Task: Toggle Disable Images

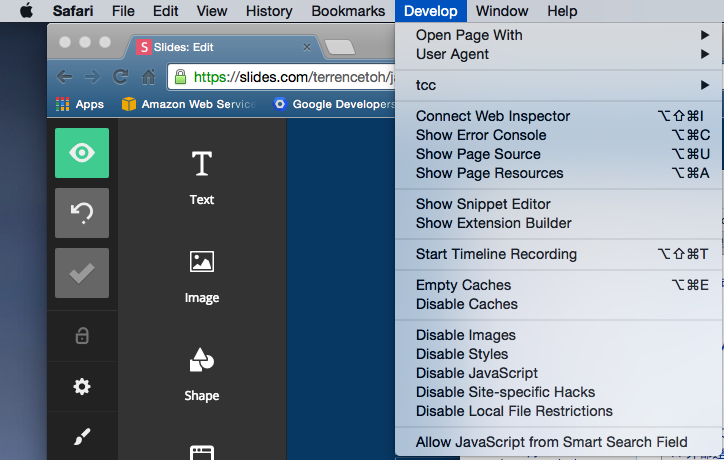Action: point(559,335)
